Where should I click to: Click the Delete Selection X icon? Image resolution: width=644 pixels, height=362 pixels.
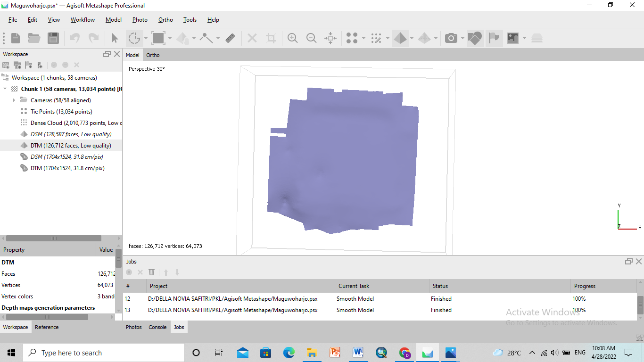[252, 38]
